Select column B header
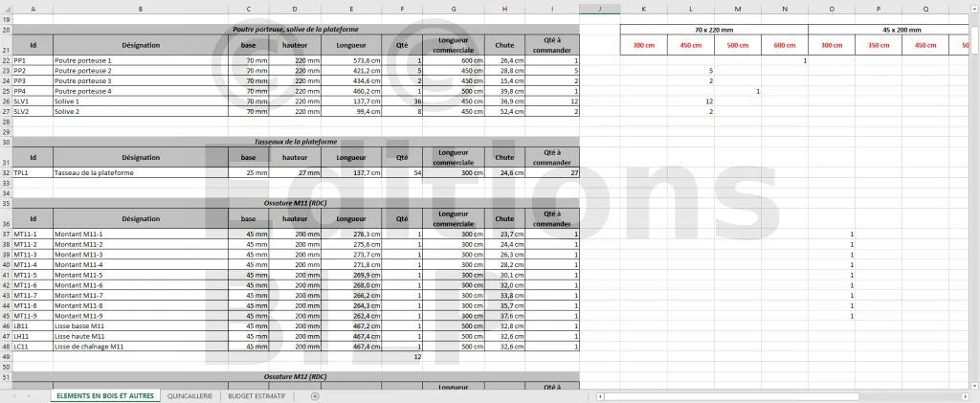The image size is (980, 403). [141, 9]
